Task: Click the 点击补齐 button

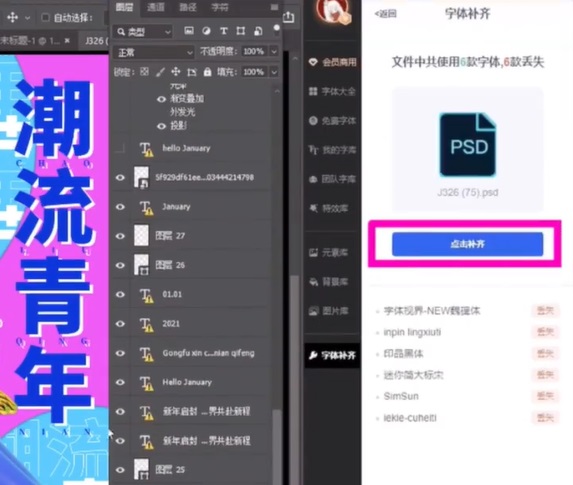Action: click(468, 244)
